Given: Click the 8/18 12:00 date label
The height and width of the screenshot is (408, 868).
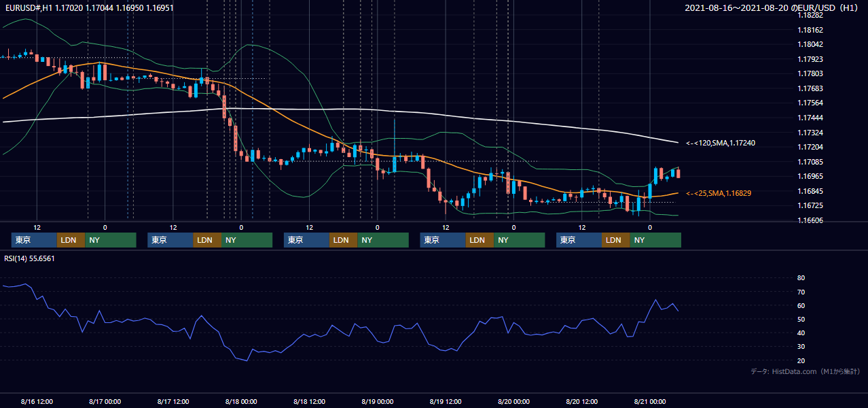Looking at the screenshot, I should (310, 402).
